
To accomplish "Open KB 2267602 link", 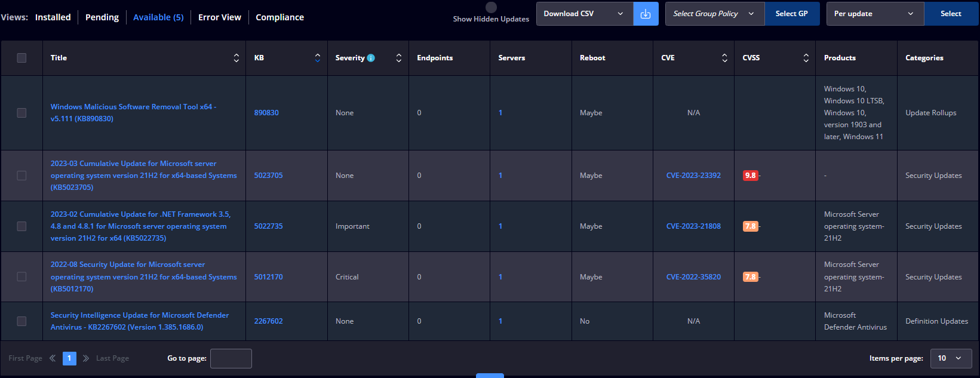I will 269,321.
